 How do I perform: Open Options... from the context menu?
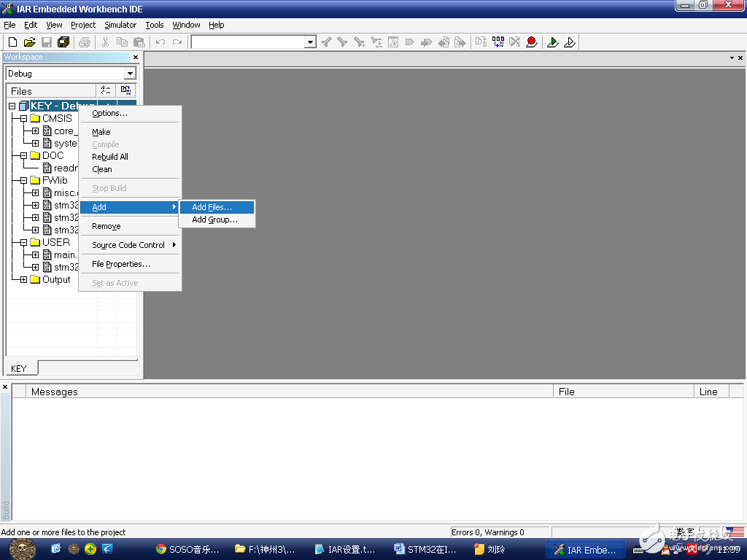pos(109,113)
